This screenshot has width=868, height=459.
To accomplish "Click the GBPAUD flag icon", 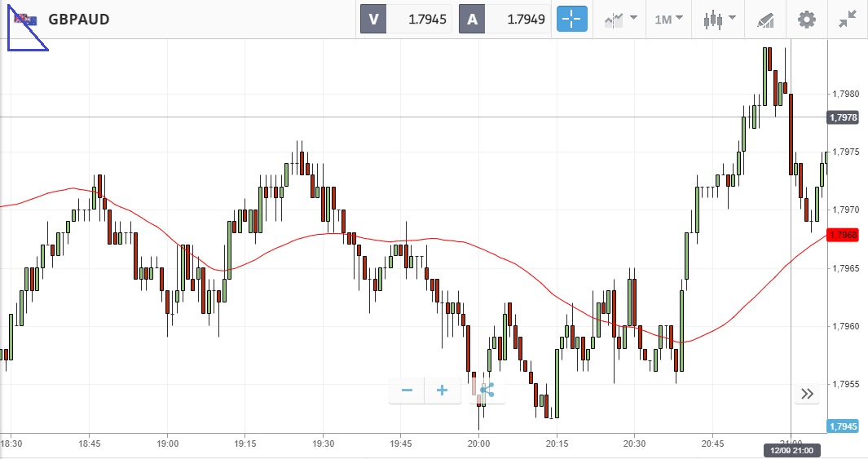I will (x=22, y=19).
